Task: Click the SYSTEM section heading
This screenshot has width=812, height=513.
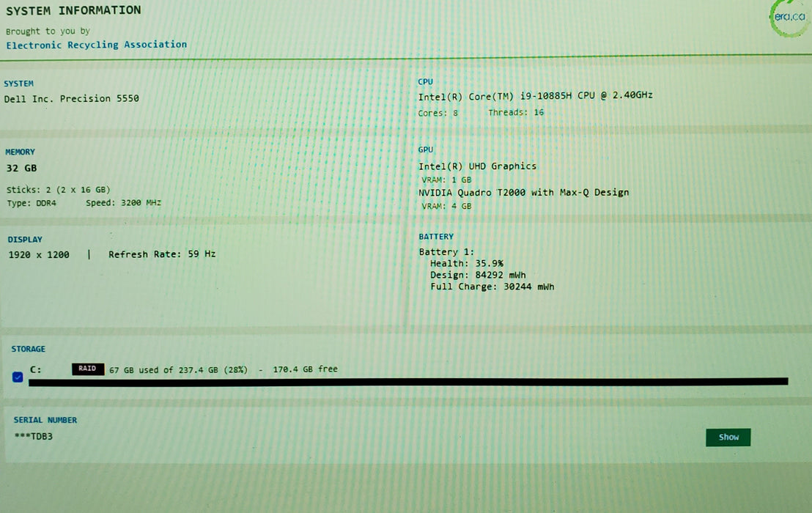Action: [x=18, y=84]
